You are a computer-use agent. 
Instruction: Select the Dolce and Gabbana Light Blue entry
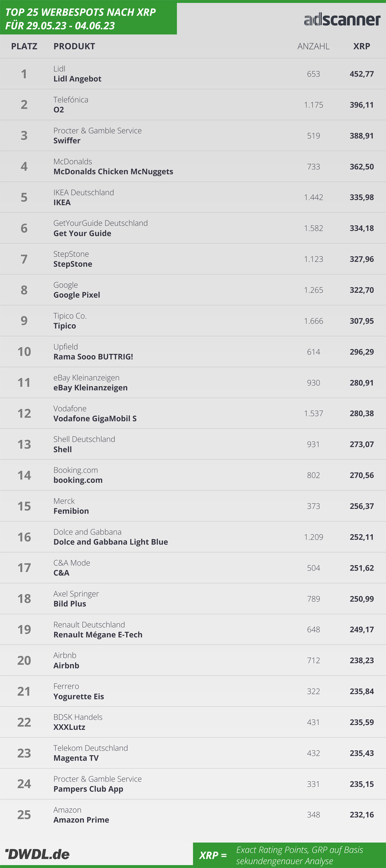tap(193, 537)
